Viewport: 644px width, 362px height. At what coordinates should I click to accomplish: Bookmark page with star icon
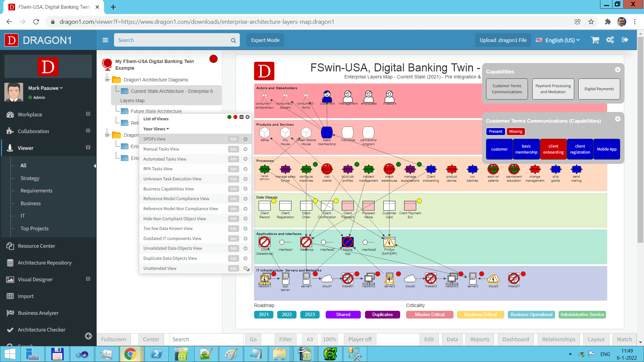(x=591, y=22)
